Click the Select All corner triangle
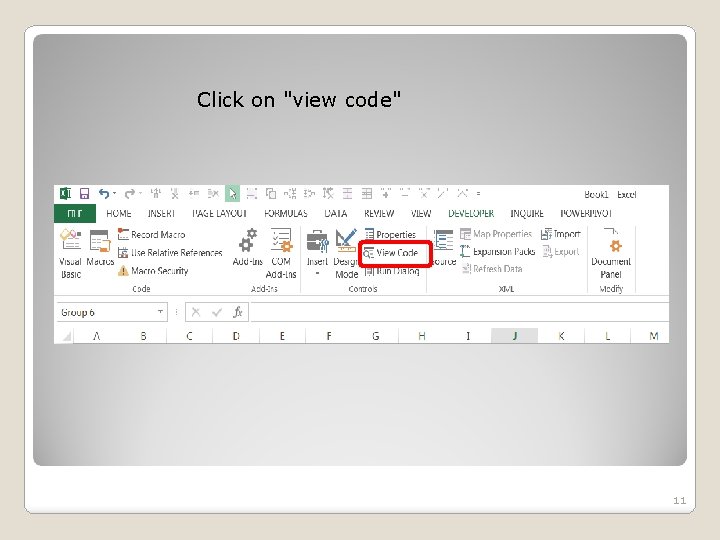This screenshot has width=720, height=540. pyautogui.click(x=67, y=337)
